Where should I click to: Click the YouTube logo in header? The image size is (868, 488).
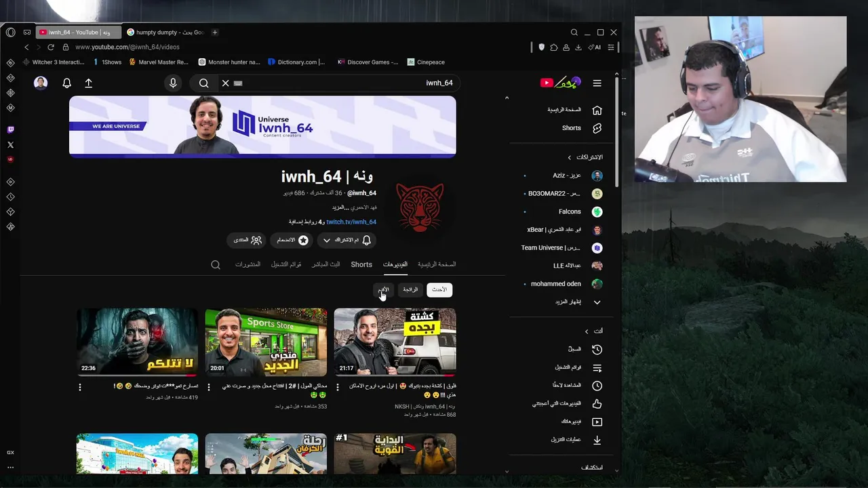[x=560, y=83]
